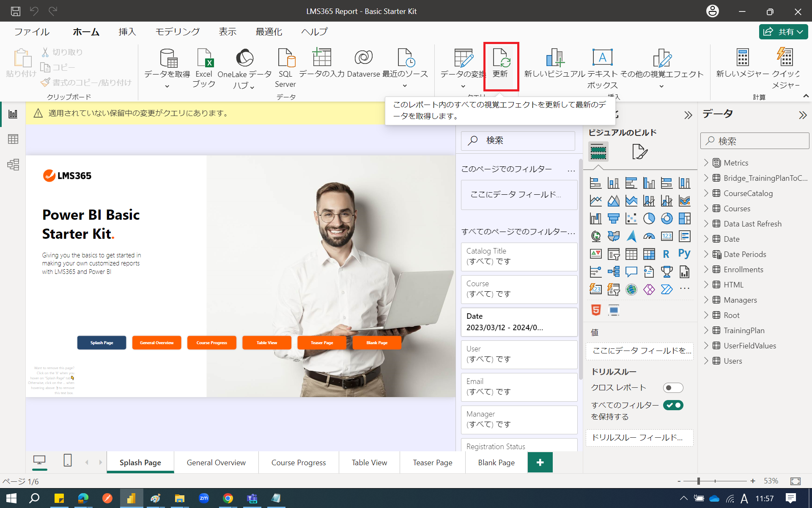Select the funnel chart visual

click(x=613, y=218)
